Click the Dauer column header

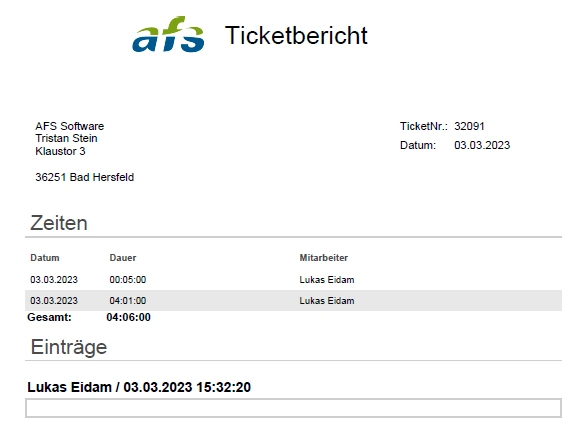tap(123, 258)
